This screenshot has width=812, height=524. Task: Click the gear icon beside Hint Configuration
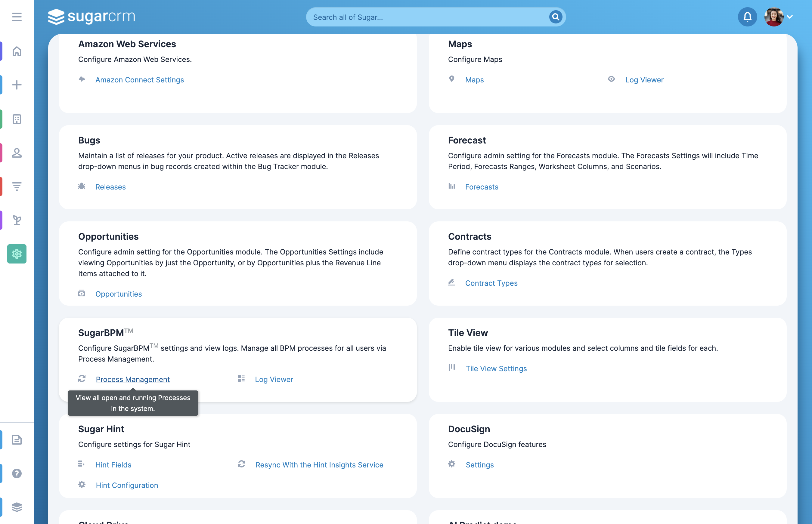coord(82,485)
